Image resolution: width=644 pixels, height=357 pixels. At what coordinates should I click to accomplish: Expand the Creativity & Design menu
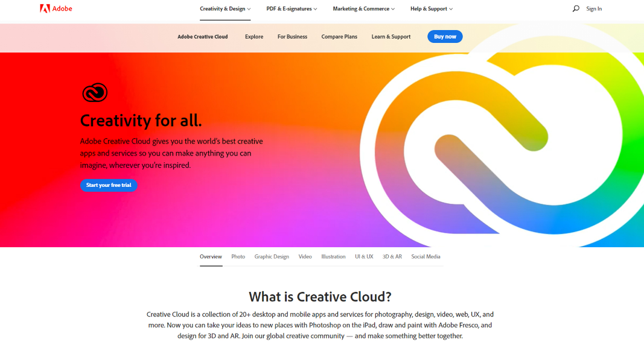(x=225, y=8)
